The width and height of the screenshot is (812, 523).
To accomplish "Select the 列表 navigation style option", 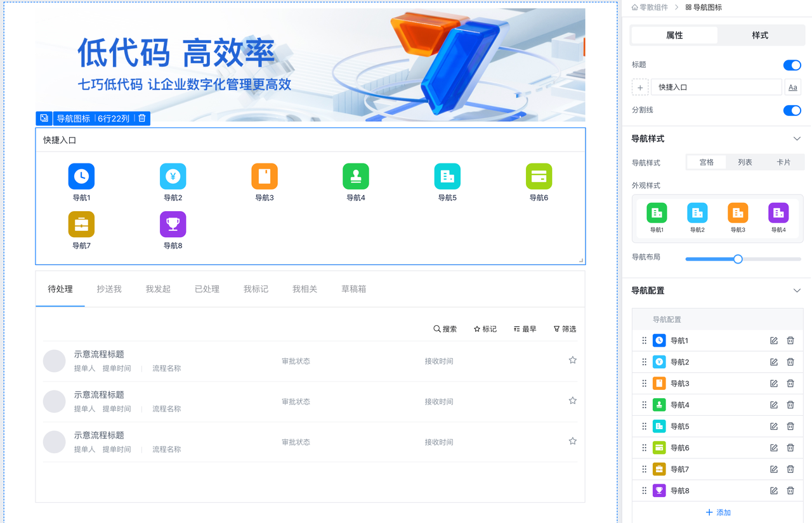I will pos(745,162).
